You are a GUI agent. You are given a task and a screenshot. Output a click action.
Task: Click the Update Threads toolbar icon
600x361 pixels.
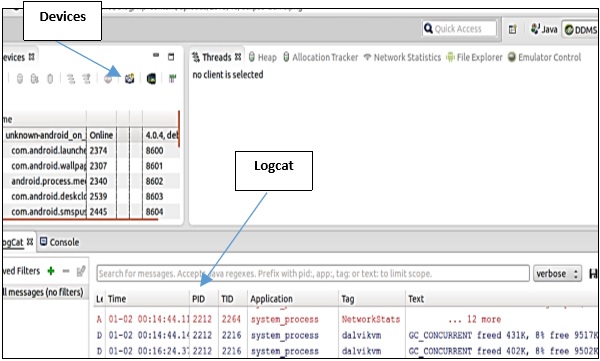[71, 78]
